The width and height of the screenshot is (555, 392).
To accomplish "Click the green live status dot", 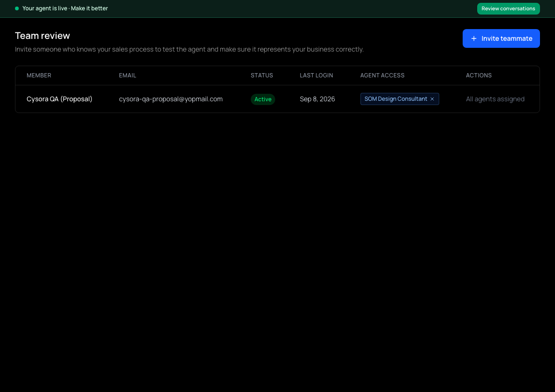I will 17,8.
